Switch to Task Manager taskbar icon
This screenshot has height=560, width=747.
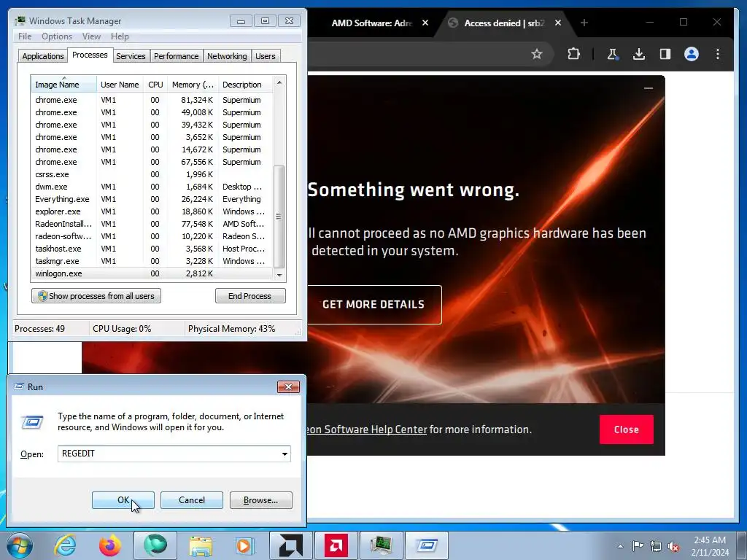point(381,545)
